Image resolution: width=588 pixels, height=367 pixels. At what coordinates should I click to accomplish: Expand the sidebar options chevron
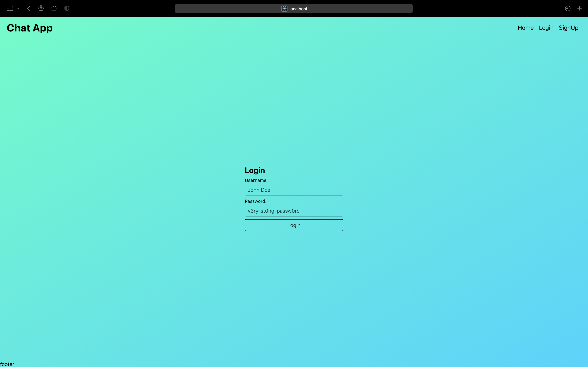[x=18, y=9]
